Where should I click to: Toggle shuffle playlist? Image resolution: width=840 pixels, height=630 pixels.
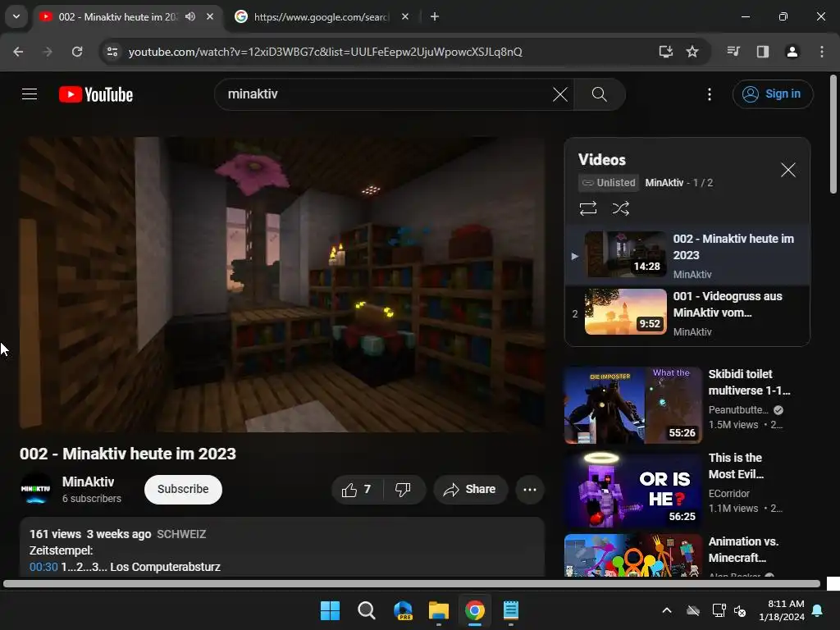point(620,208)
